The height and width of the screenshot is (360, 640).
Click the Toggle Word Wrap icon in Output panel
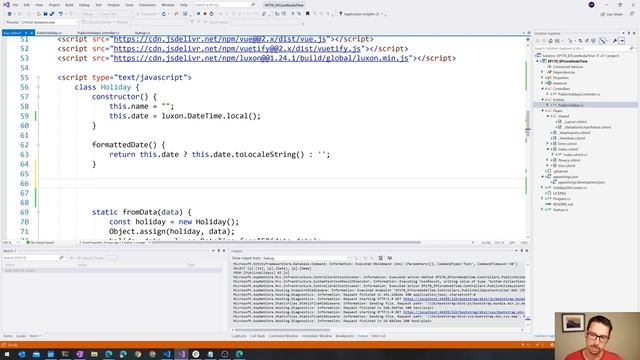click(x=389, y=258)
